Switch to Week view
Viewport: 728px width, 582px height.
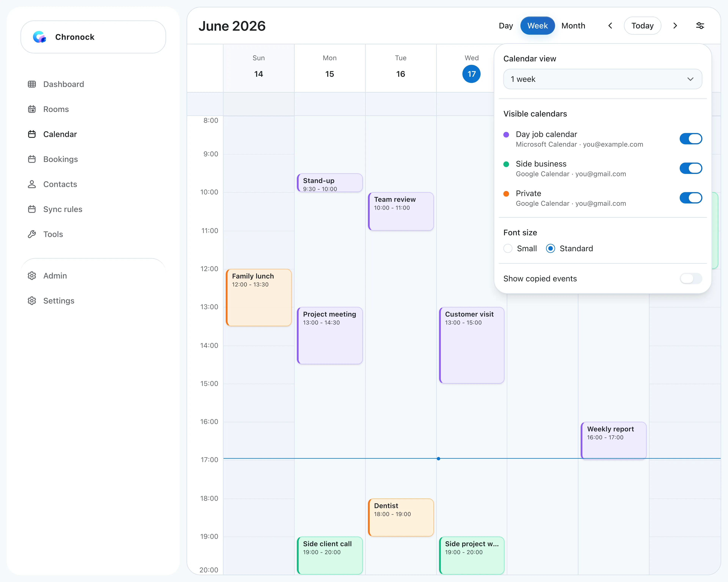537,26
